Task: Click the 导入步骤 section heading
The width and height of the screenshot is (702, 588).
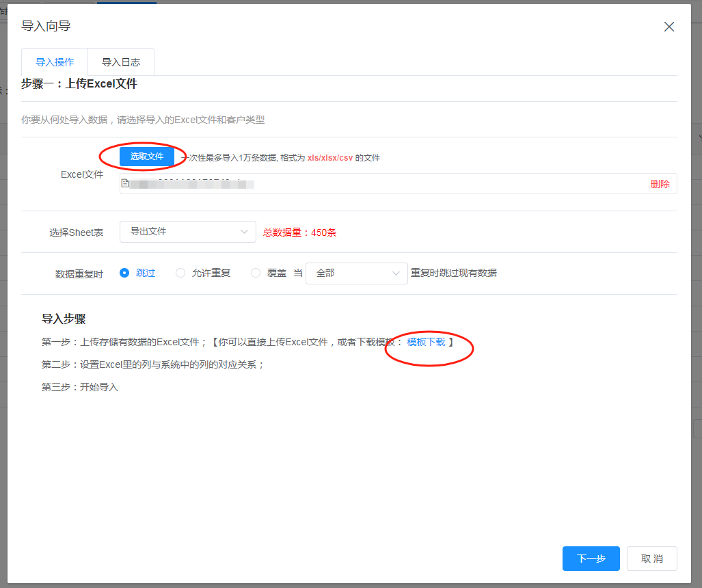Action: pyautogui.click(x=64, y=319)
